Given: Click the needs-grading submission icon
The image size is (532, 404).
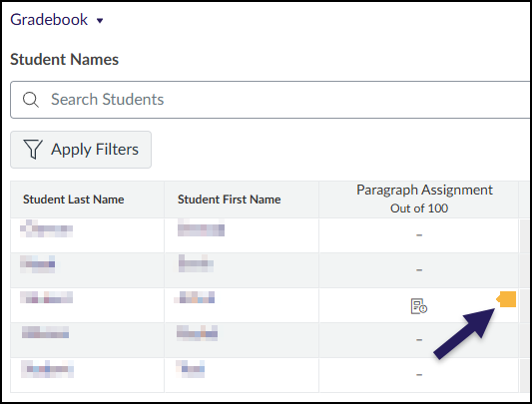Looking at the screenshot, I should click(419, 306).
